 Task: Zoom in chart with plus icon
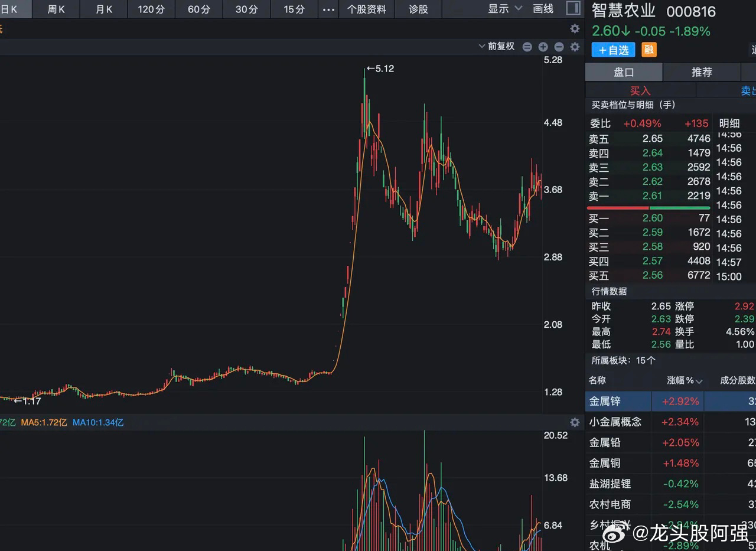point(543,47)
